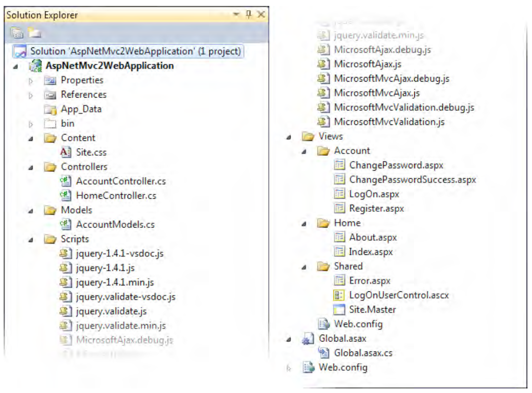Screen dimensions: 532x393
Task: Select the Solution 'AspNetMvc2WebApplication' node
Action: (x=128, y=51)
